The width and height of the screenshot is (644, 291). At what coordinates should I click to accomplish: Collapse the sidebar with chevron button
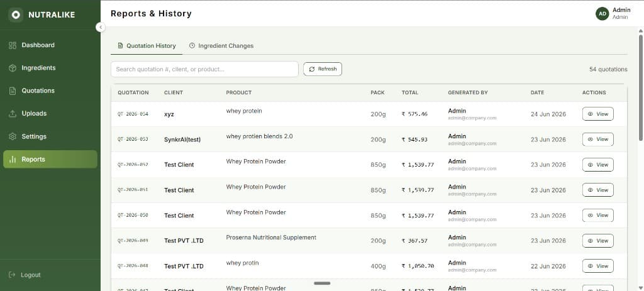[100, 27]
